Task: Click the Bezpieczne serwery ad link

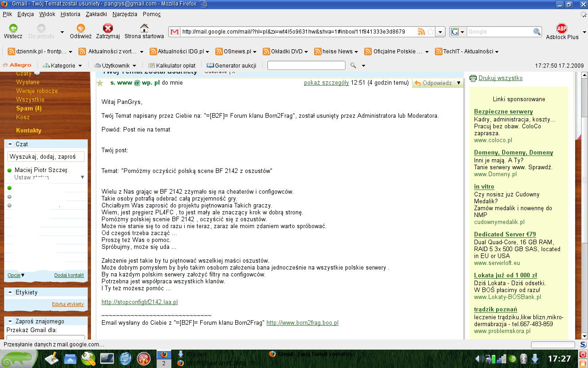Action: tap(503, 112)
